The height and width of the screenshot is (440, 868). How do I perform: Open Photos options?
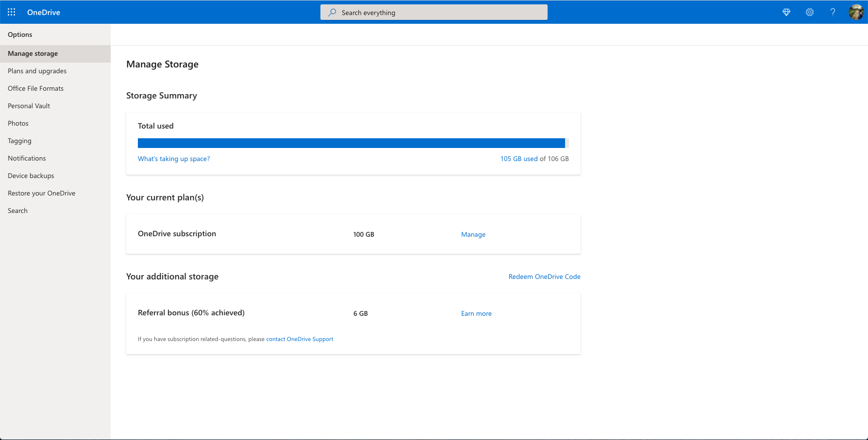(55, 123)
